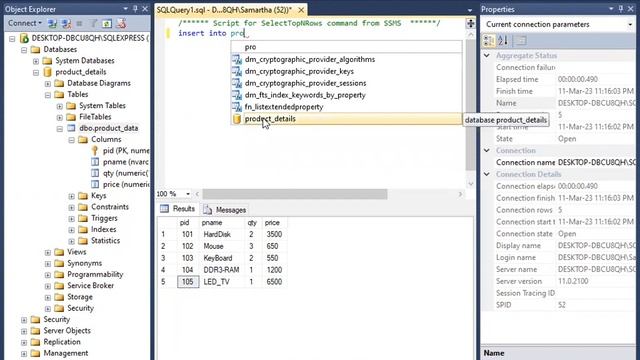Image resolution: width=640 pixels, height=360 pixels.
Task: Select the Synonyms folder
Action: [x=84, y=263]
